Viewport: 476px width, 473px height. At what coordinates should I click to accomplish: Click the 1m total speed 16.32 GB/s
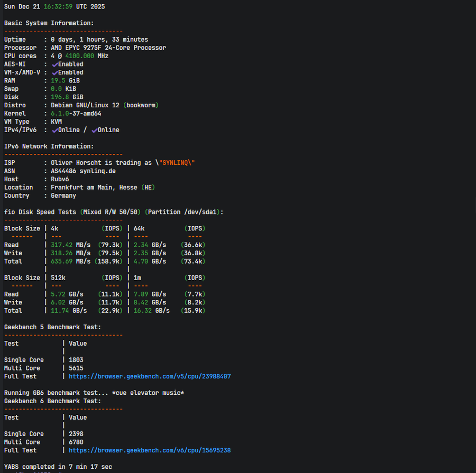[x=152, y=310]
